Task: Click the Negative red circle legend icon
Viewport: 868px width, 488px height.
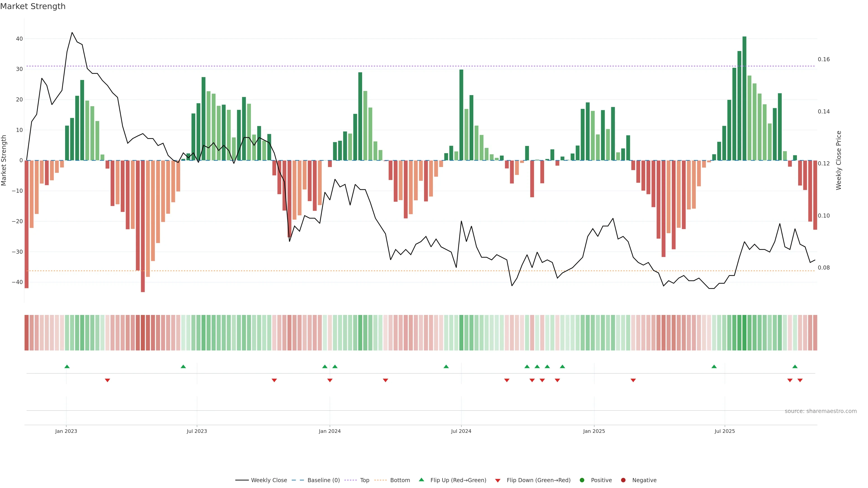Action: (623, 480)
